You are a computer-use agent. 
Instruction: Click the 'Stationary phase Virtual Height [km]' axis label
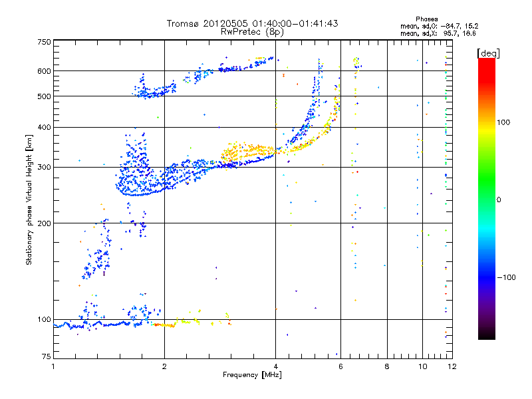(29, 199)
